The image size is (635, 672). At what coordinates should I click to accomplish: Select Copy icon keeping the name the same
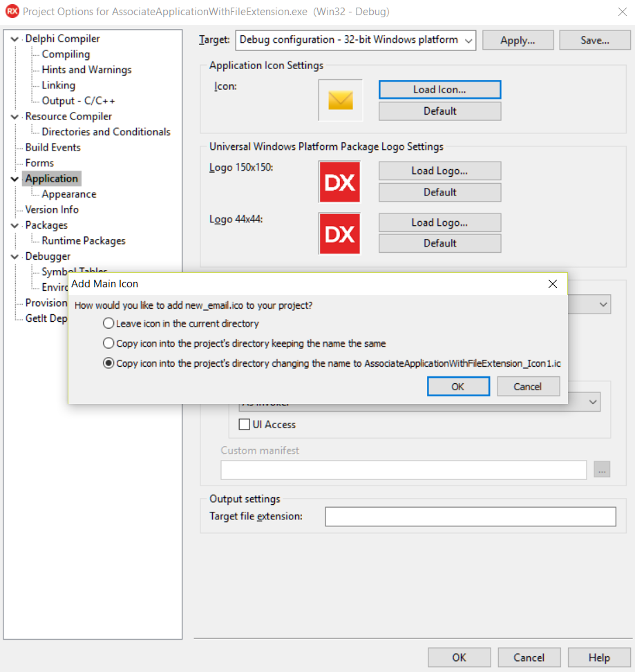point(245,343)
